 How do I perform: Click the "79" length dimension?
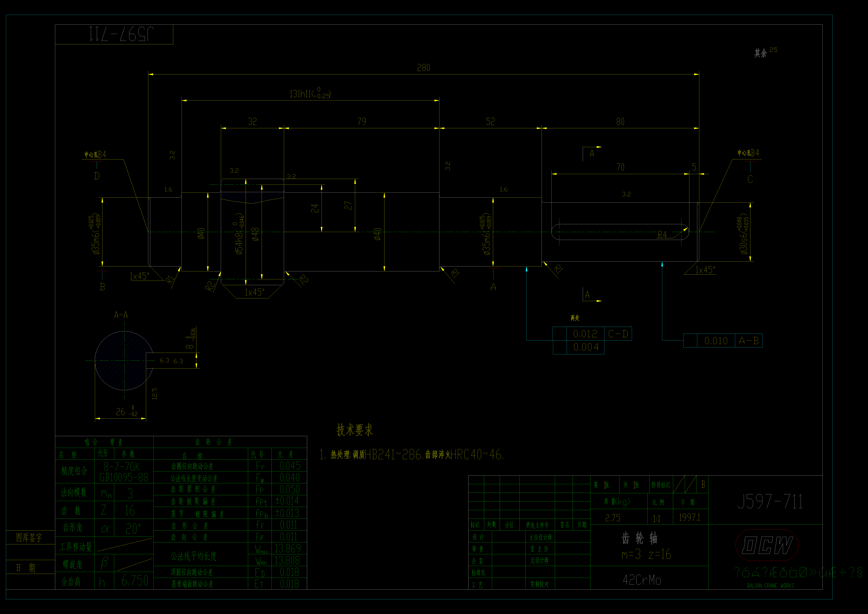coord(361,121)
